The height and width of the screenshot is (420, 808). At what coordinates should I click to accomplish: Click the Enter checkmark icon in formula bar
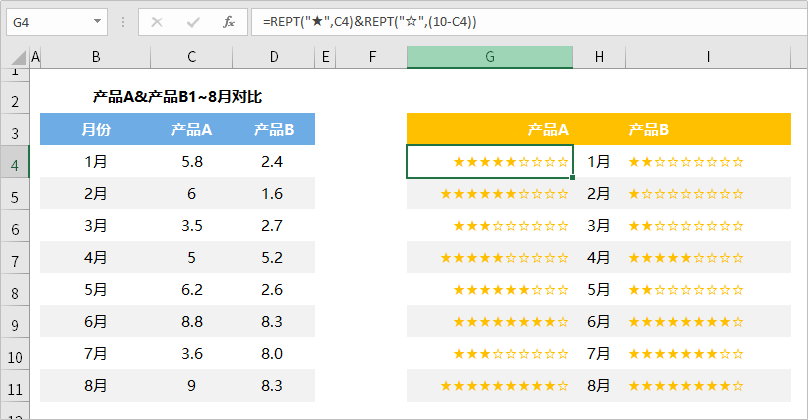pyautogui.click(x=192, y=21)
